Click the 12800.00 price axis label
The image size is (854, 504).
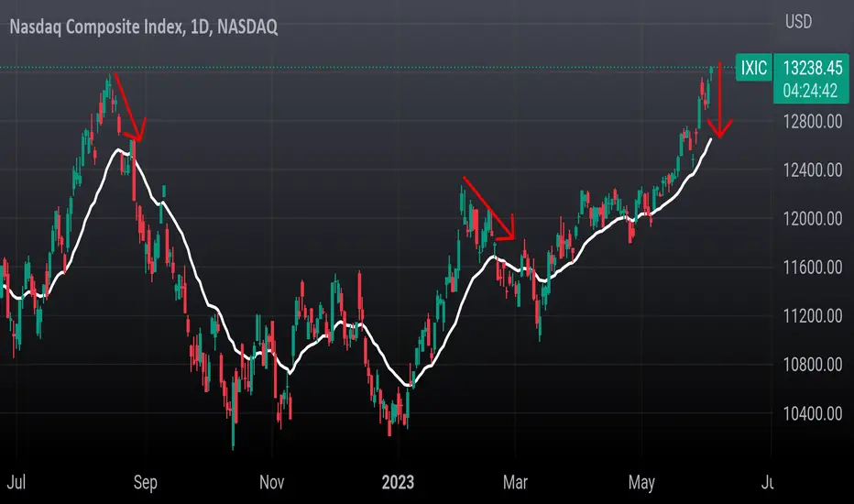coord(813,122)
